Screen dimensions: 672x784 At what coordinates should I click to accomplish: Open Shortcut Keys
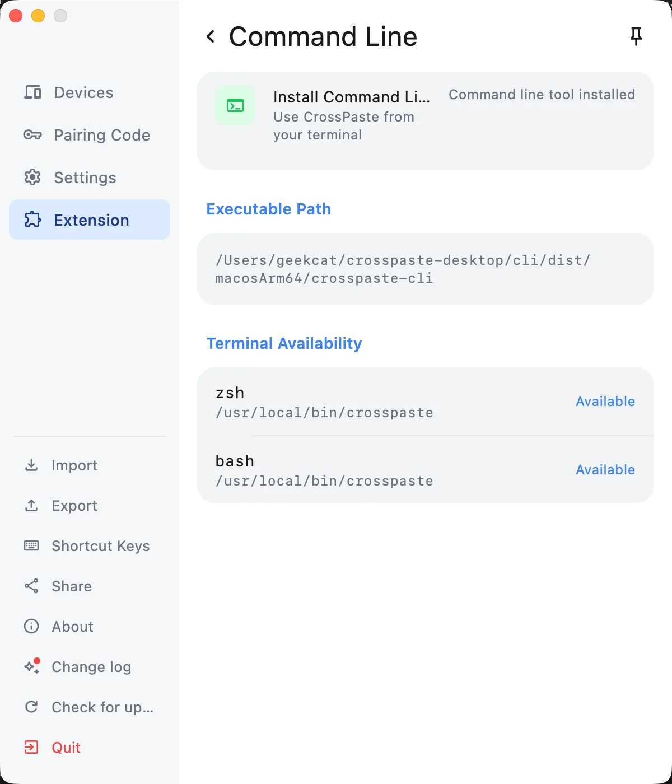pos(101,546)
